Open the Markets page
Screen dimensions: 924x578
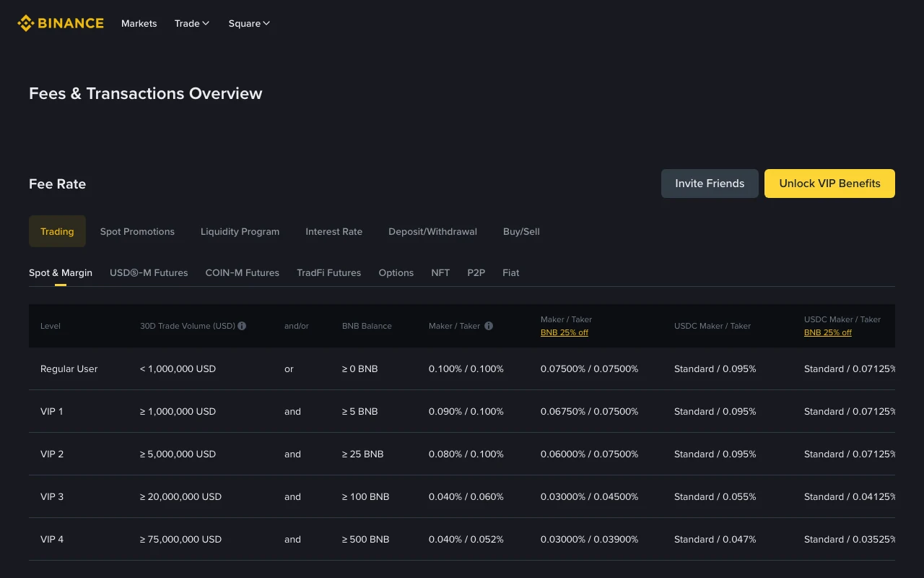(139, 23)
